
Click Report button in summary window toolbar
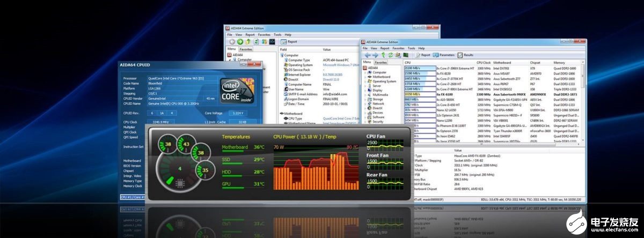tap(289, 41)
